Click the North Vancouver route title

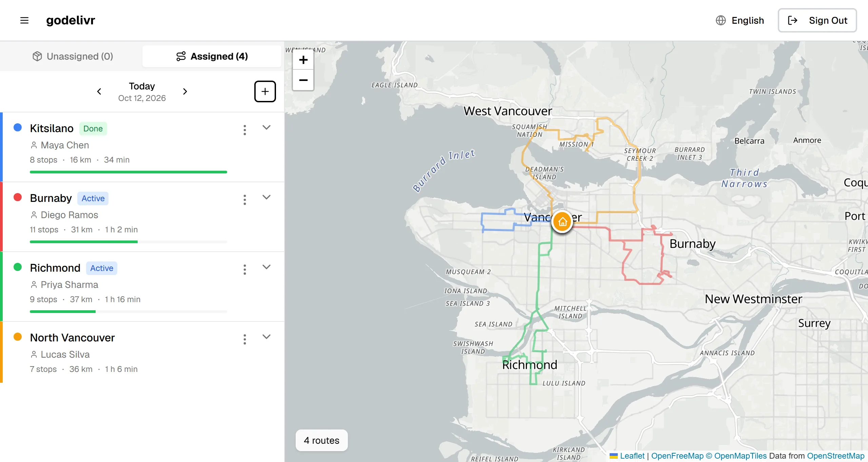(72, 338)
